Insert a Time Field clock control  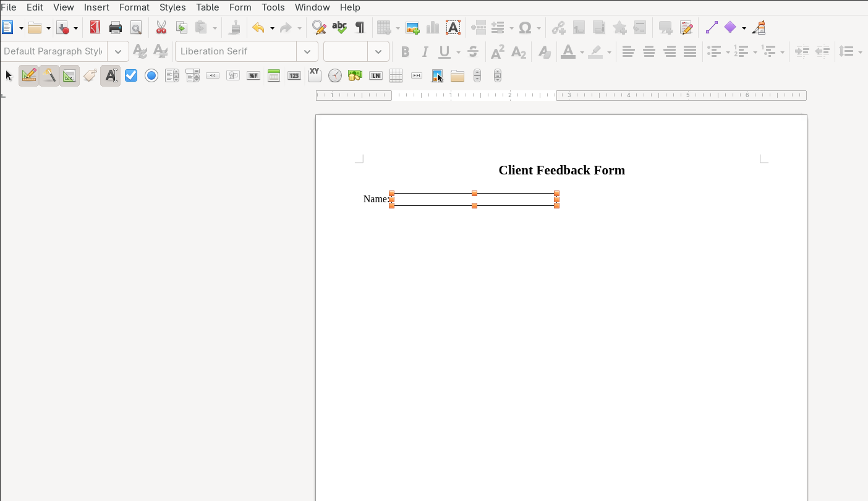[x=335, y=75]
